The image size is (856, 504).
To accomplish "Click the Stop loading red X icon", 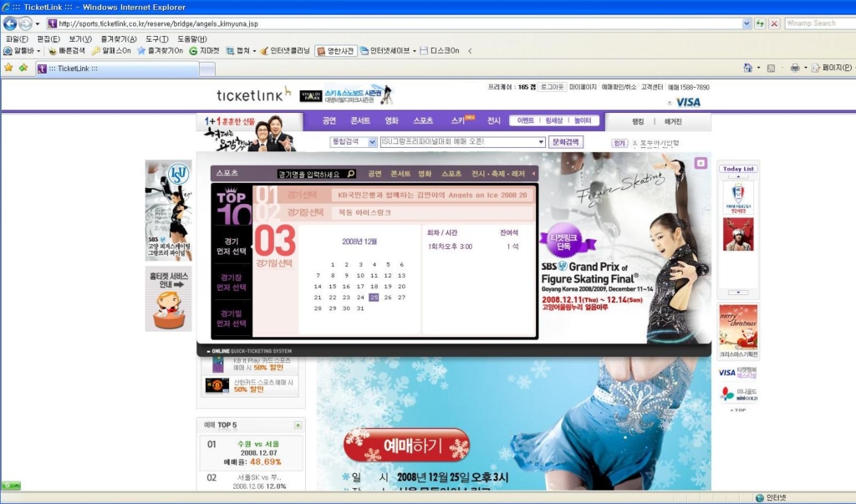I will click(x=774, y=23).
